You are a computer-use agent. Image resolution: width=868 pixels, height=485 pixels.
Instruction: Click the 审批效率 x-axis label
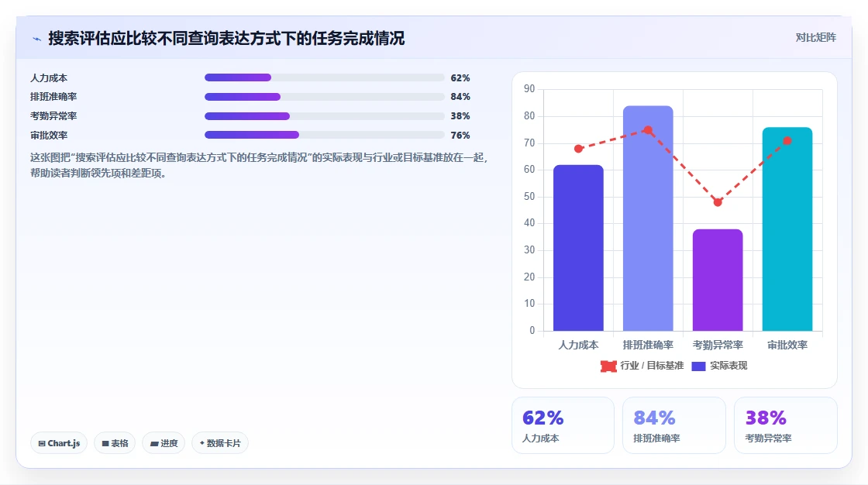click(x=787, y=345)
